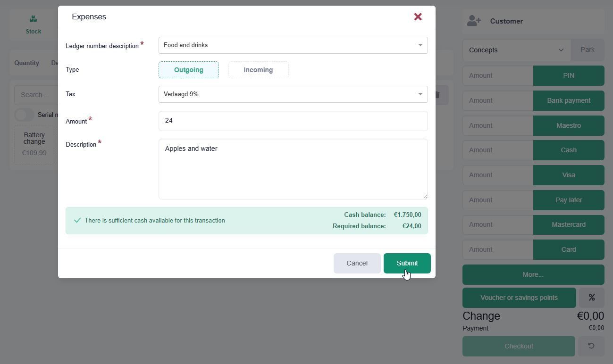
Task: Click the undo reset icon beside Checkout
Action: [591, 346]
